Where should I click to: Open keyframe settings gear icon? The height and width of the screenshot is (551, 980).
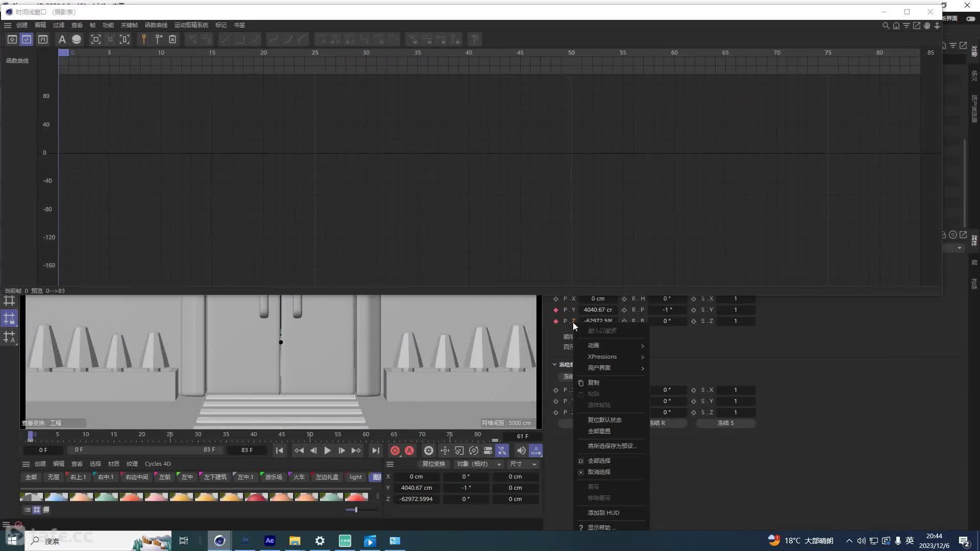coord(429,450)
